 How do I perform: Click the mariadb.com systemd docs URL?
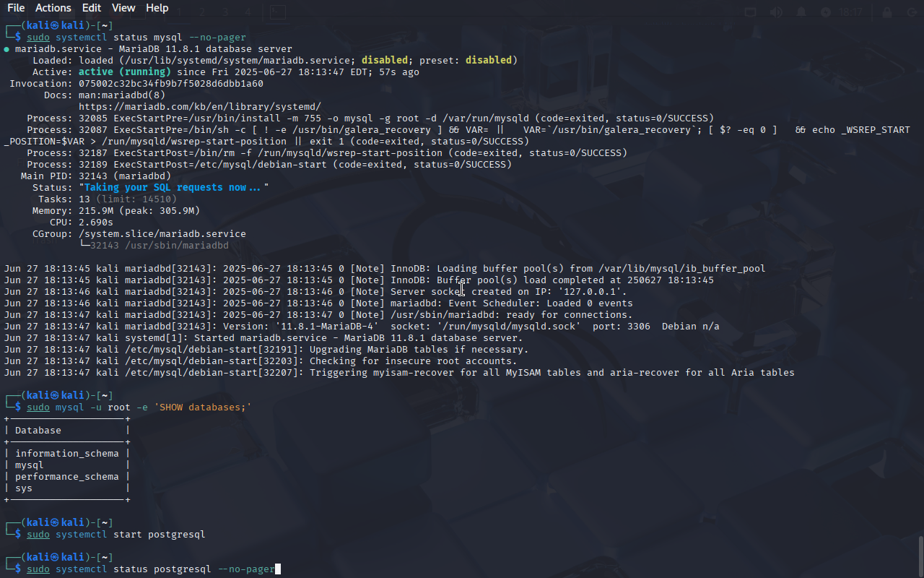click(200, 107)
